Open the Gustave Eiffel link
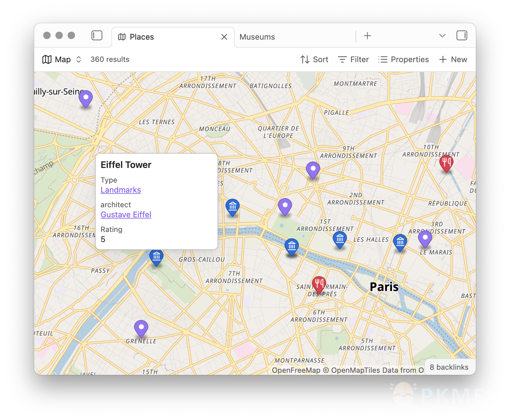Screen dimensions: 510x420 [126, 215]
